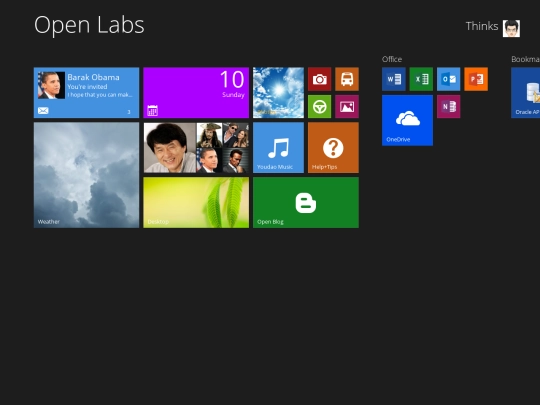This screenshot has width=540, height=405.
Task: Open the Oracle tile under Bookmarks
Action: tap(526, 93)
